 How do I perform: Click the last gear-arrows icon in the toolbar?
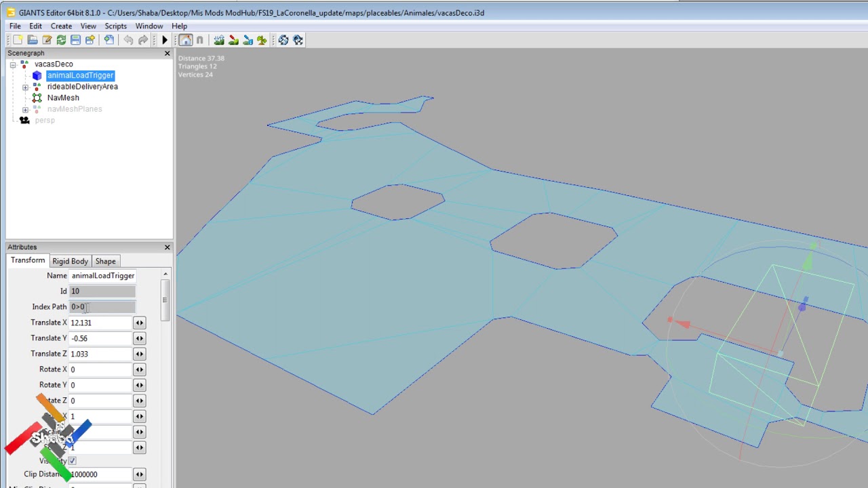(x=298, y=40)
